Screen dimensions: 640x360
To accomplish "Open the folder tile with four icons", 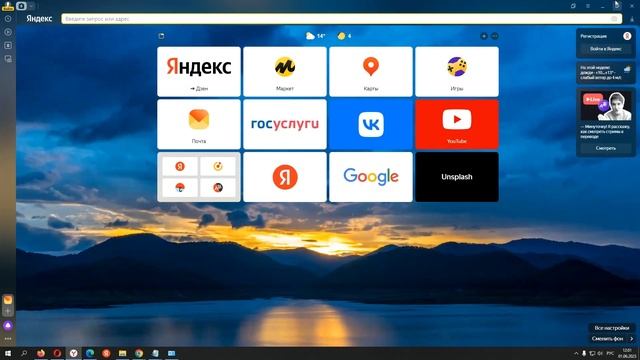I will point(199,177).
